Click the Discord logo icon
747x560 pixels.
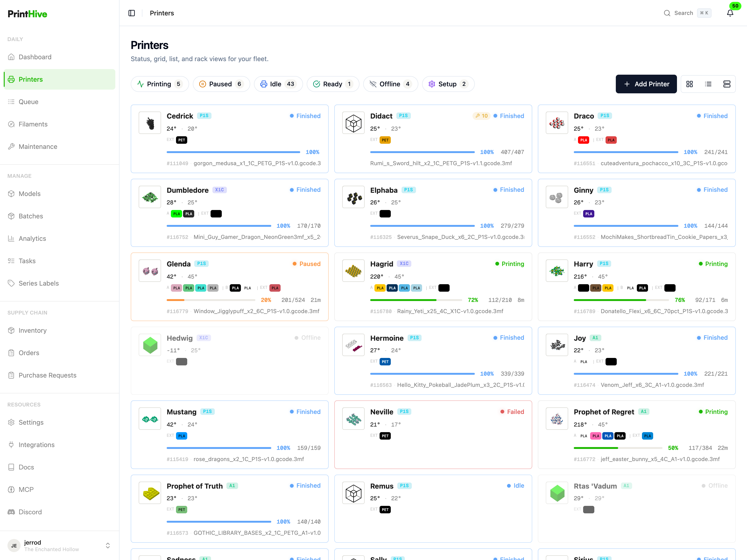[x=11, y=512]
